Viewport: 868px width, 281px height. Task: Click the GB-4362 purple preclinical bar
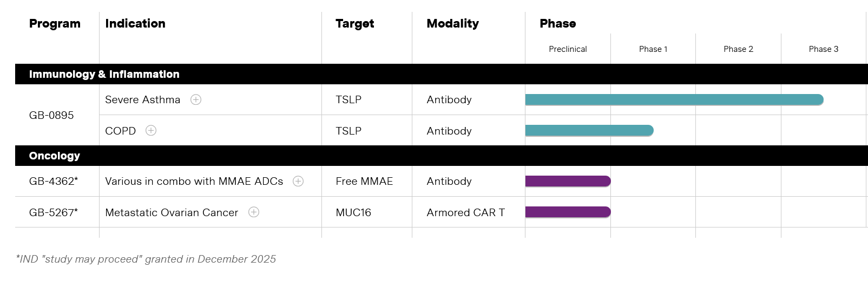568,181
